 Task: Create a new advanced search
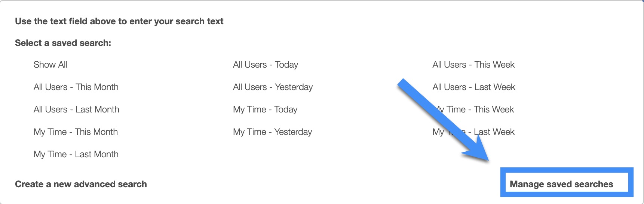[81, 184]
